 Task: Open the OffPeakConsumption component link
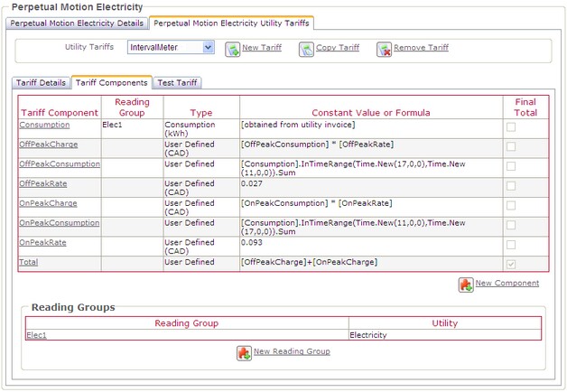click(60, 163)
